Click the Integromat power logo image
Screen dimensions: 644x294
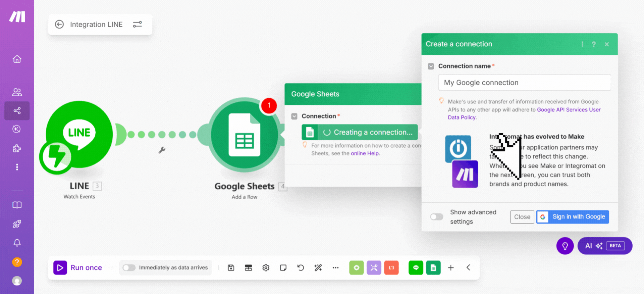(x=458, y=149)
